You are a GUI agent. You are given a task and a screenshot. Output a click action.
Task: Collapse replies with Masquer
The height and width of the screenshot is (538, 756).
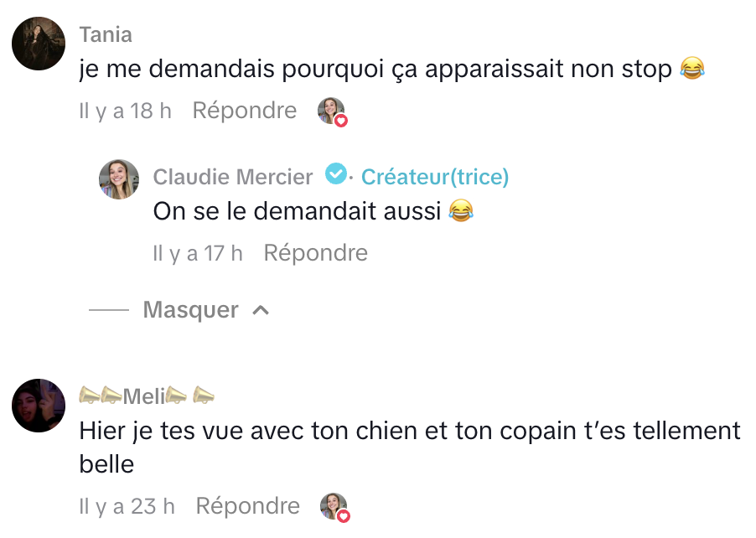point(190,310)
